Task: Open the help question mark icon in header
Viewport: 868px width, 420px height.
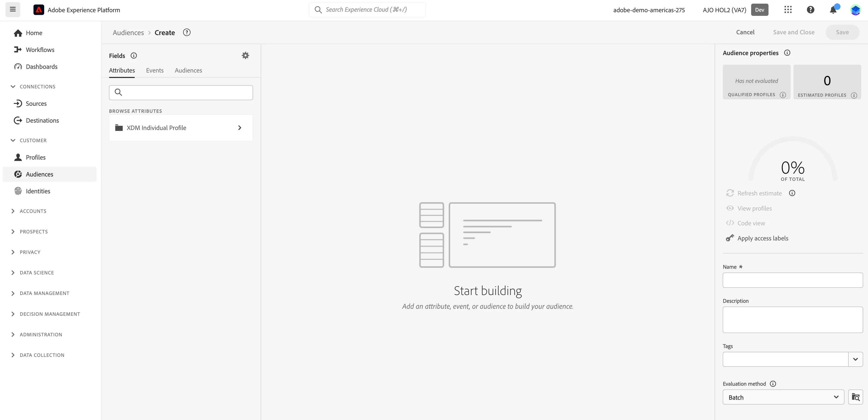Action: [x=810, y=10]
